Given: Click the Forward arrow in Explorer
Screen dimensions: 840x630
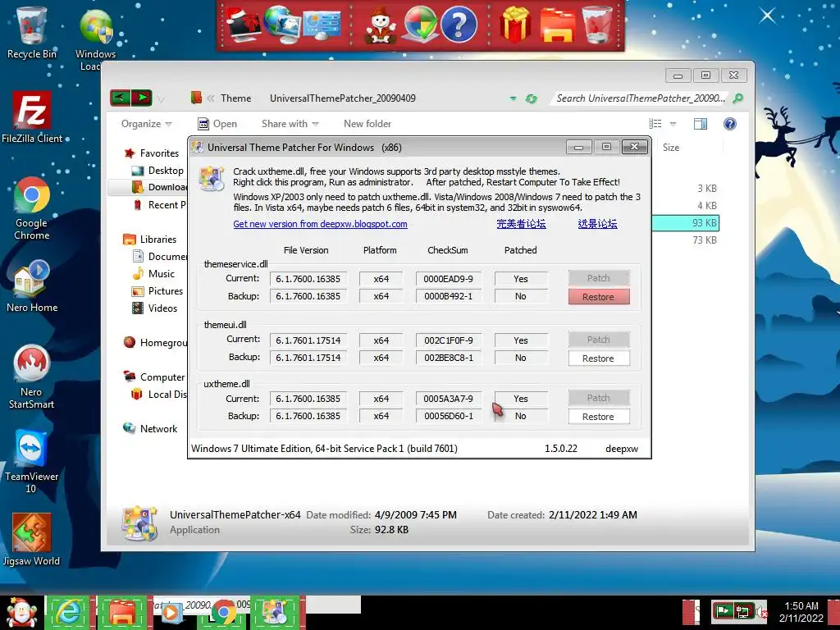Looking at the screenshot, I should 141,98.
